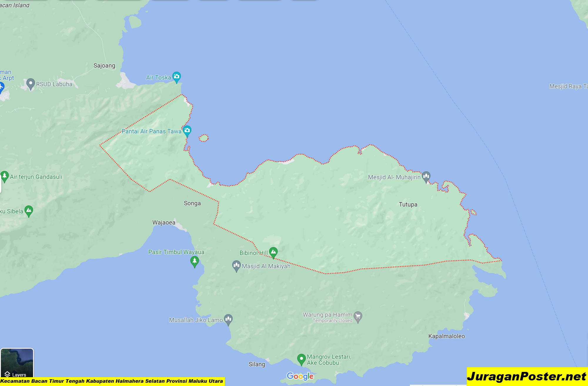Click the Sajoang place label

[x=104, y=66]
